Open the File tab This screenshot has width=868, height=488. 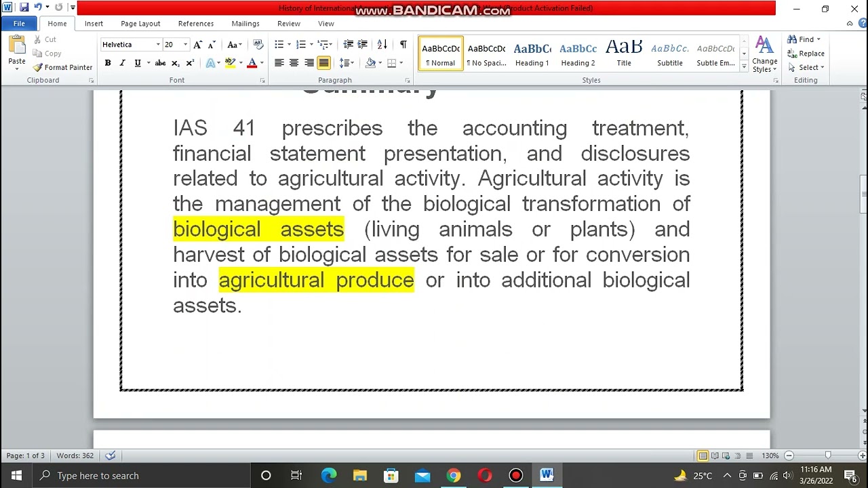[19, 24]
